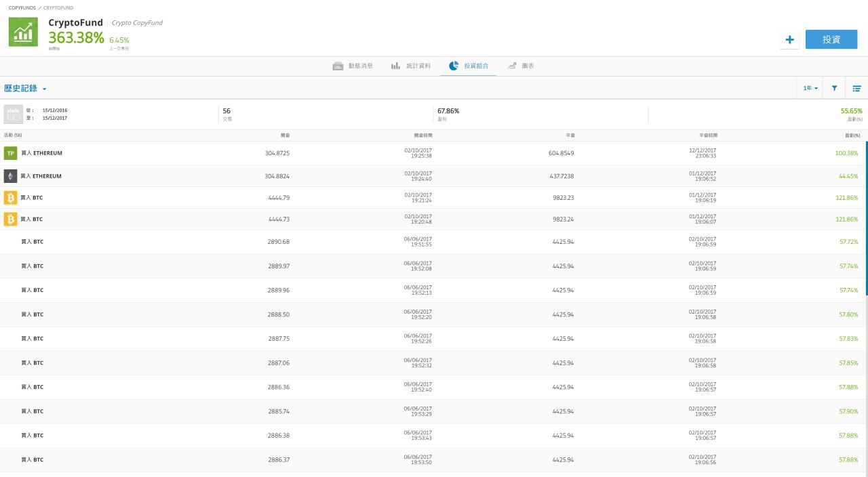
Task: Click the Ethereum logo on 304.8824 row
Action: 10,176
